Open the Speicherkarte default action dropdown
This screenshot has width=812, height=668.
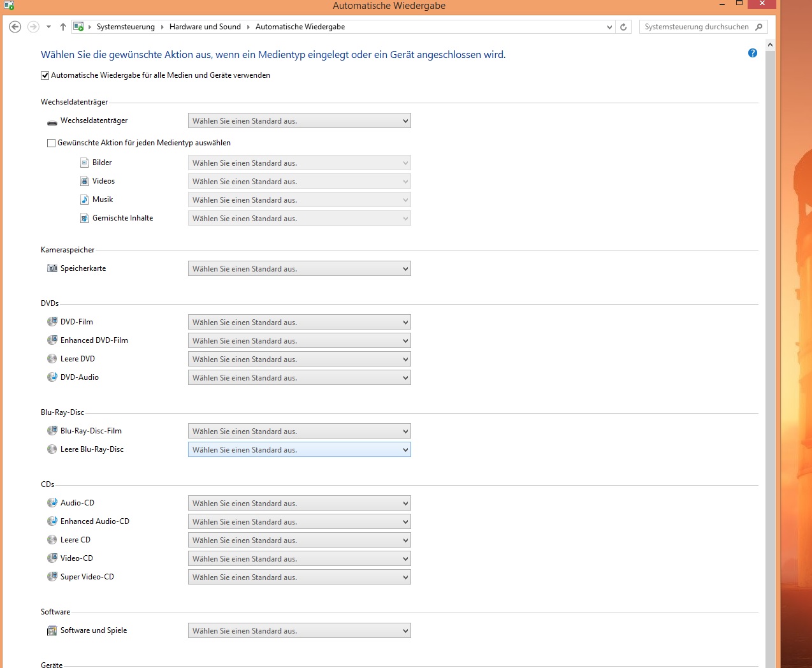[x=300, y=268]
